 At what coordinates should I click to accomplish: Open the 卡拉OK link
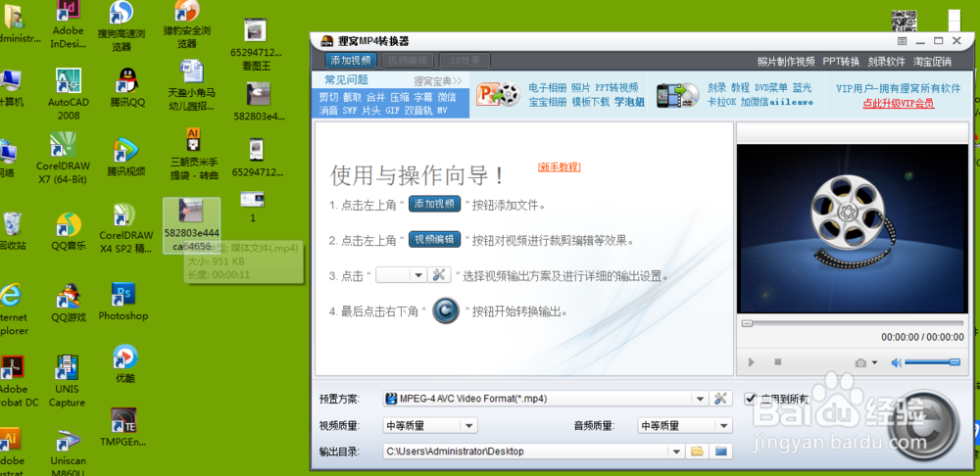(x=722, y=102)
